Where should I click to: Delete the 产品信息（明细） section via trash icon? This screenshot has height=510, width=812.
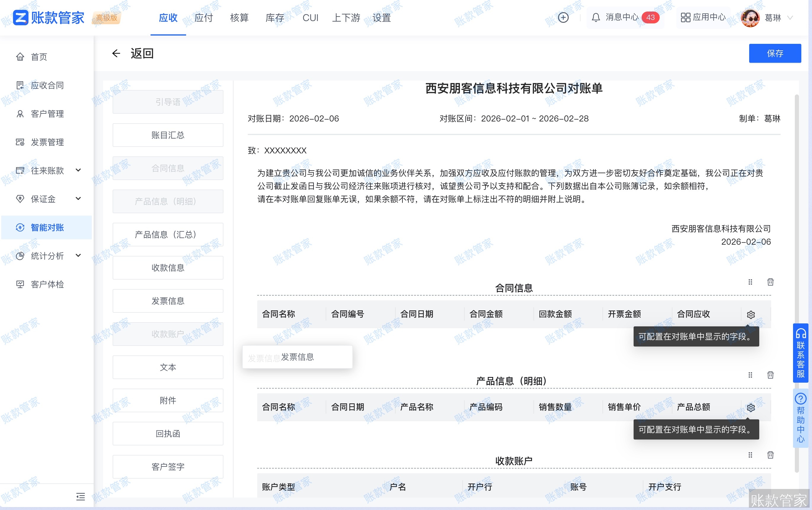click(x=770, y=375)
